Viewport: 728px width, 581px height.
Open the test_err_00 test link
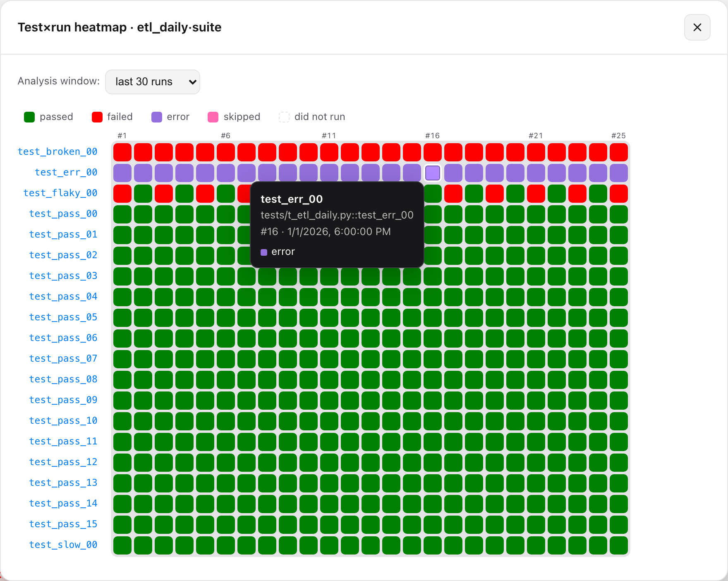point(66,173)
